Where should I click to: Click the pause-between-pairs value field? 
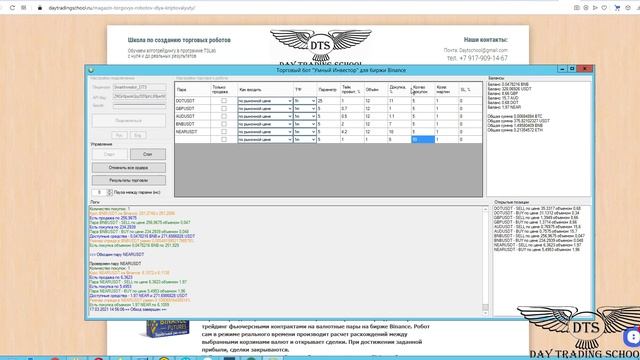(100, 192)
